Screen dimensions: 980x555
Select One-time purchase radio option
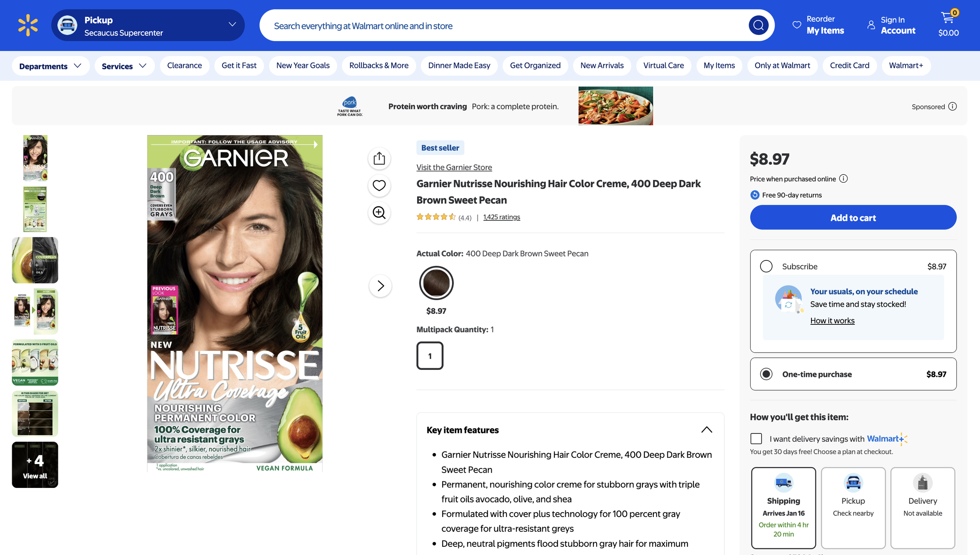766,374
